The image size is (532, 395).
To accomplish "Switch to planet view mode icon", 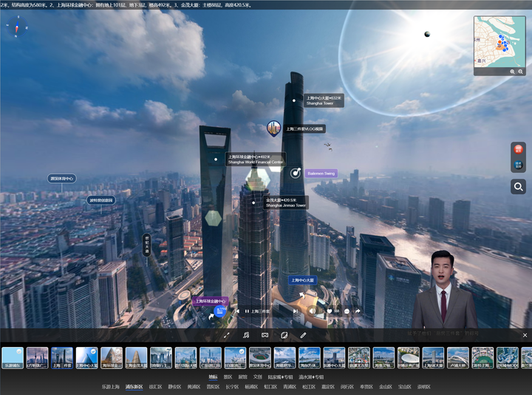I will pyautogui.click(x=284, y=335).
